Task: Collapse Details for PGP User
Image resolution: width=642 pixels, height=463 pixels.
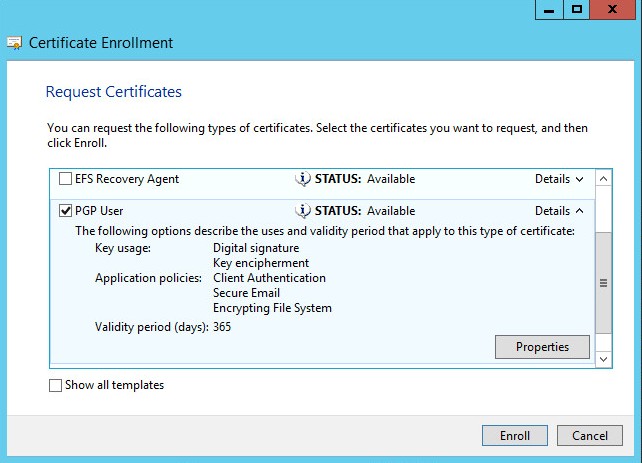Action: [x=559, y=211]
